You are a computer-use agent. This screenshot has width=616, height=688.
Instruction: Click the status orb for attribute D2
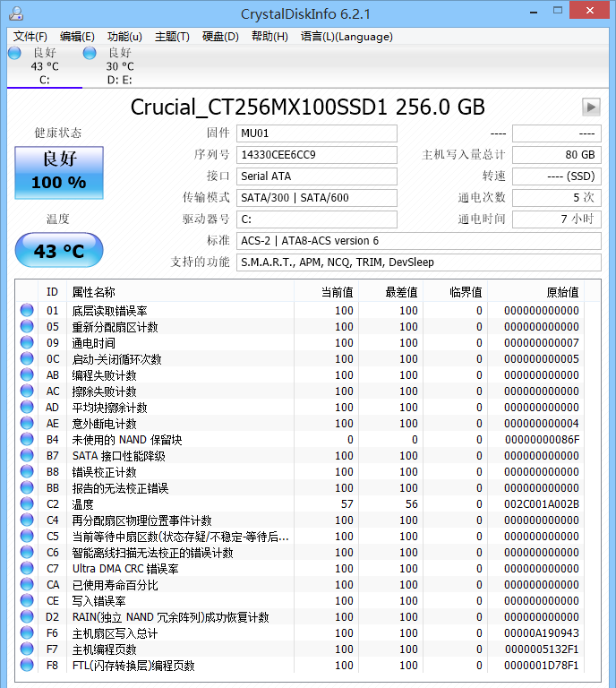pyautogui.click(x=27, y=616)
